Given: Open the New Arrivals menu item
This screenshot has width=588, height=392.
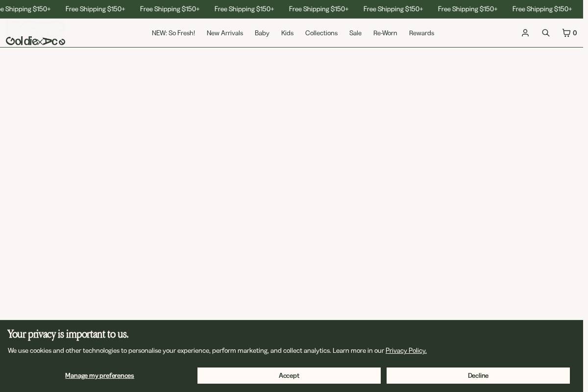Looking at the screenshot, I should 225,33.
